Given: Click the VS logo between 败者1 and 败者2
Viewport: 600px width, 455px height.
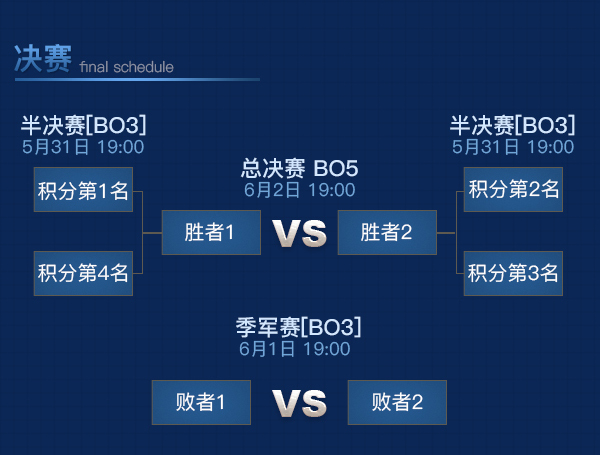Looking at the screenshot, I should coord(300,403).
